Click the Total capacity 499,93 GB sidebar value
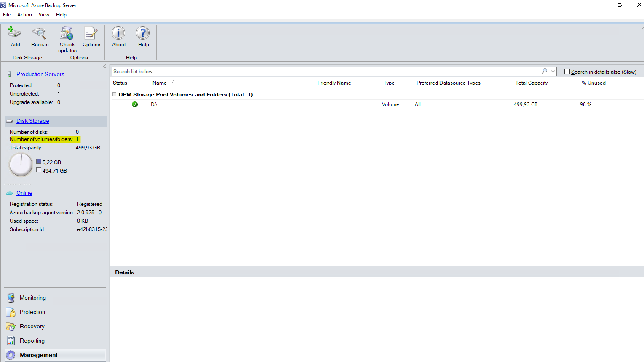The width and height of the screenshot is (644, 362). pos(88,148)
